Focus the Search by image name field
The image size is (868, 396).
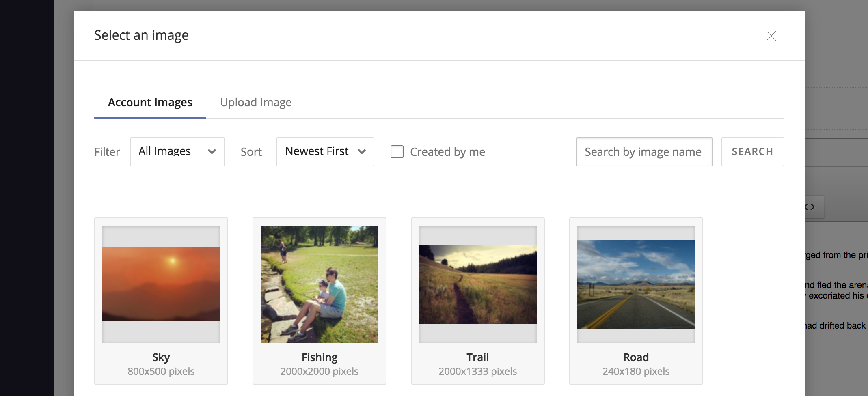643,152
